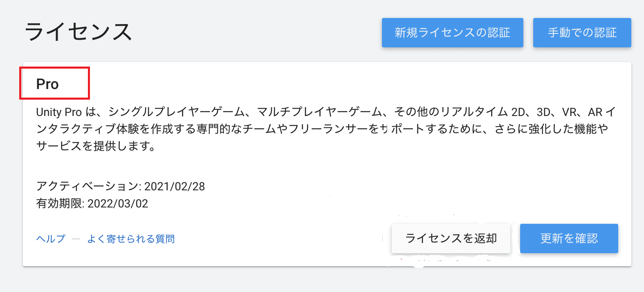
Task: Click the ライセンスを返却 button
Action: coord(451,238)
